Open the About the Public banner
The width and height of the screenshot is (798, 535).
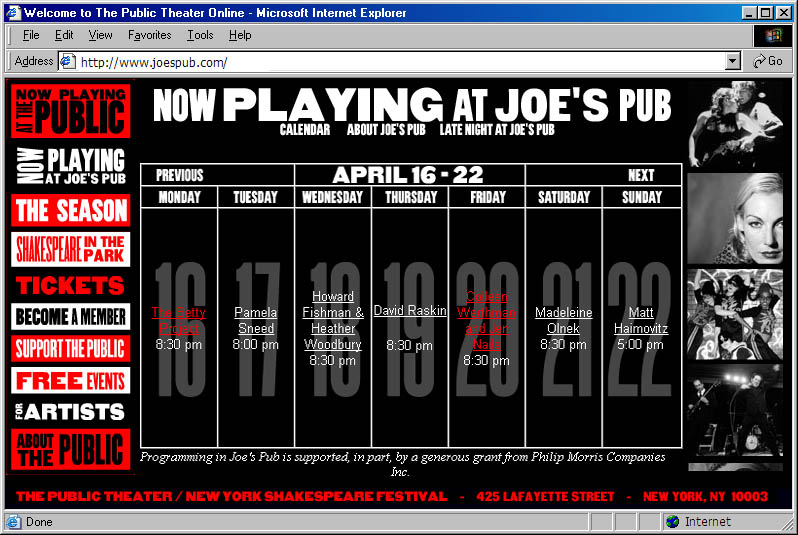click(70, 449)
